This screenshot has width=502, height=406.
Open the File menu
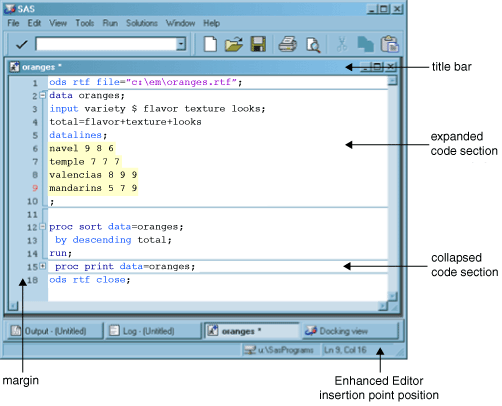pos(13,23)
